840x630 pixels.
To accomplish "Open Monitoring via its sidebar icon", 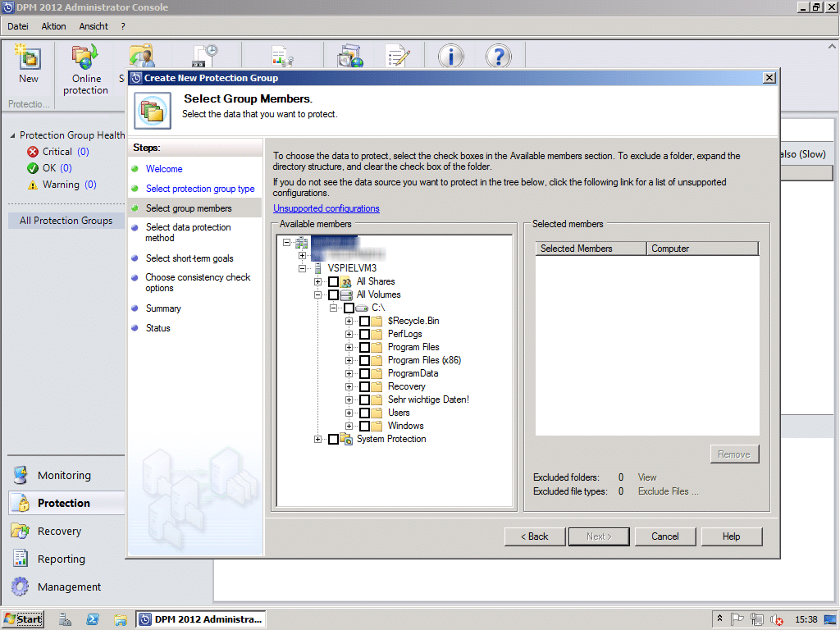I will (x=21, y=475).
